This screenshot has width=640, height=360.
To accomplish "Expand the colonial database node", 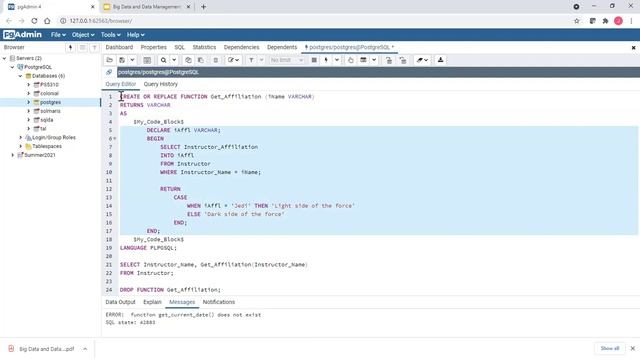I will click(29, 93).
